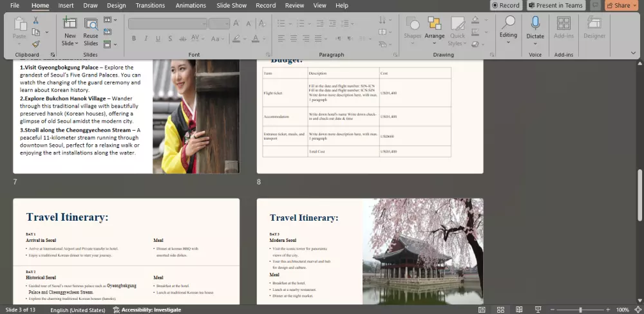Switch to the Slide Show tab

click(231, 5)
